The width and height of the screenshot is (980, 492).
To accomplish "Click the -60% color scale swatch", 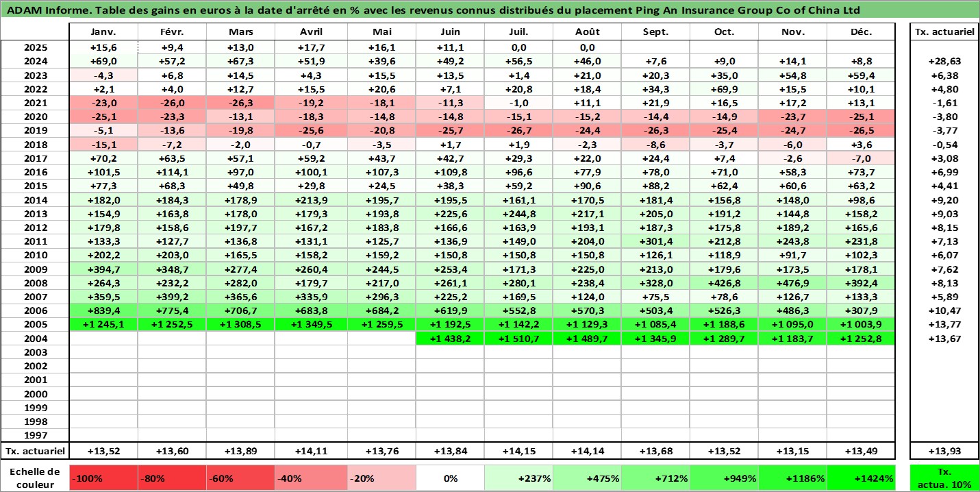I will click(x=241, y=478).
